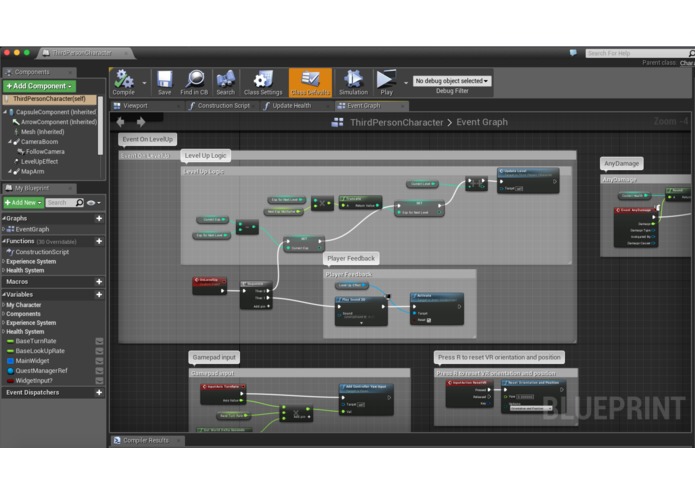The image size is (695, 494).
Task: Select the LevelUpEffect component
Action: (39, 161)
